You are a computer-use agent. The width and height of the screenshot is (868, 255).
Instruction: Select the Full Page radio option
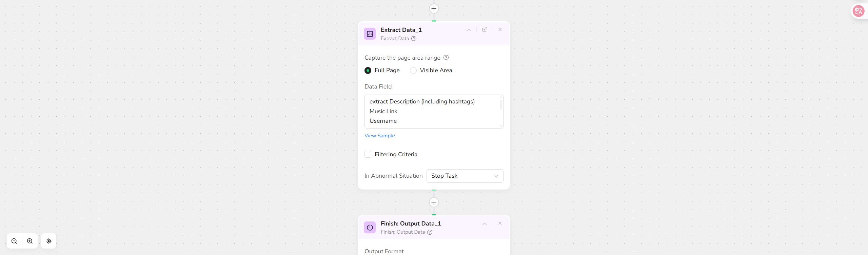click(368, 71)
